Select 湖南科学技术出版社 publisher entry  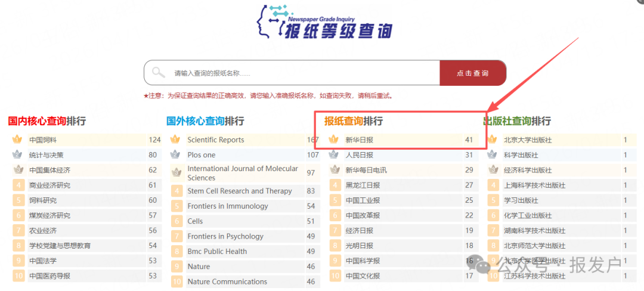pos(534,231)
